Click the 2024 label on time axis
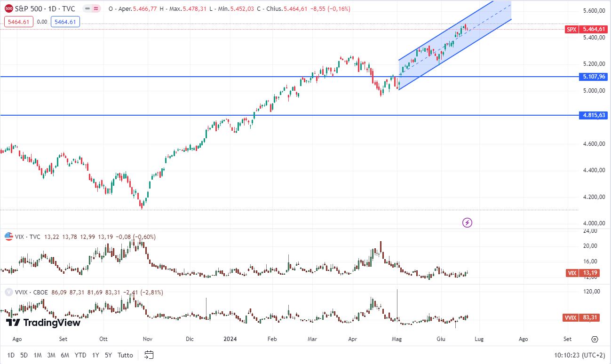Screen dimensions: 611x364 (x=230, y=339)
